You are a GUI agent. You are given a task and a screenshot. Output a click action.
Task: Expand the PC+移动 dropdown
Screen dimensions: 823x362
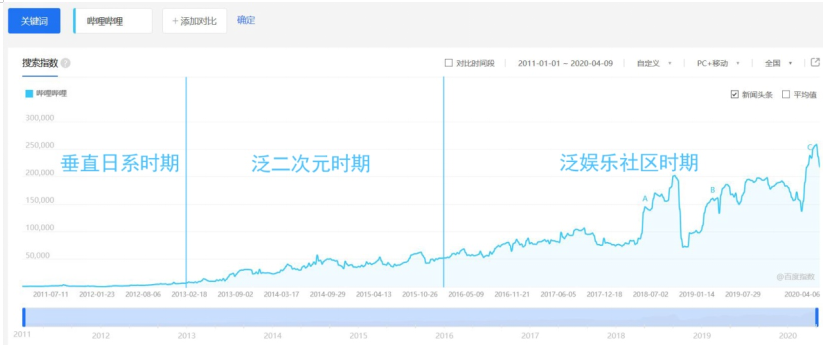(718, 63)
